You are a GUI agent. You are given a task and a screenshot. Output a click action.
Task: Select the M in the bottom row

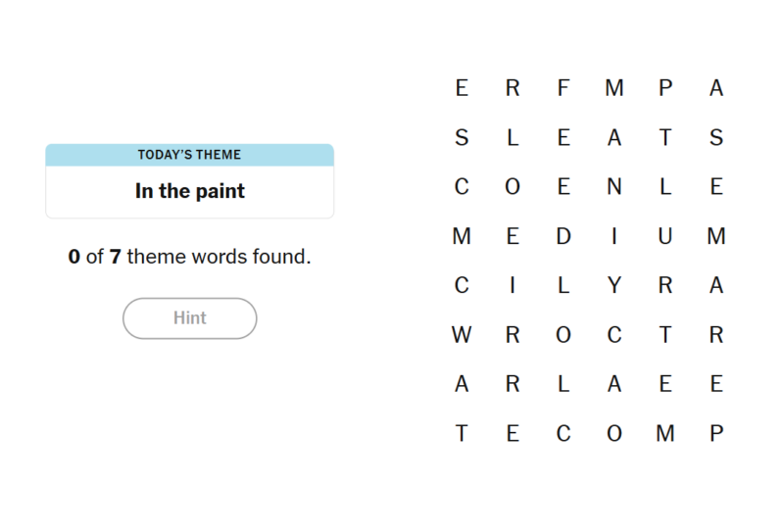tap(665, 433)
